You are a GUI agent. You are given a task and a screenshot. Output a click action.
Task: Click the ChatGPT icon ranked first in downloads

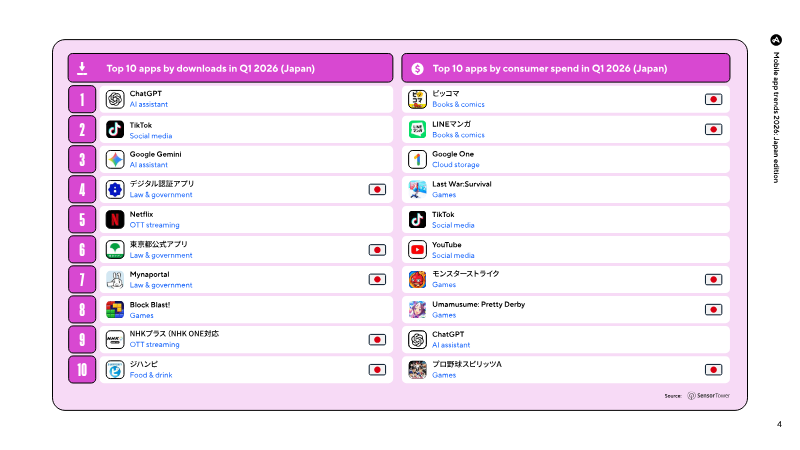[x=115, y=99]
